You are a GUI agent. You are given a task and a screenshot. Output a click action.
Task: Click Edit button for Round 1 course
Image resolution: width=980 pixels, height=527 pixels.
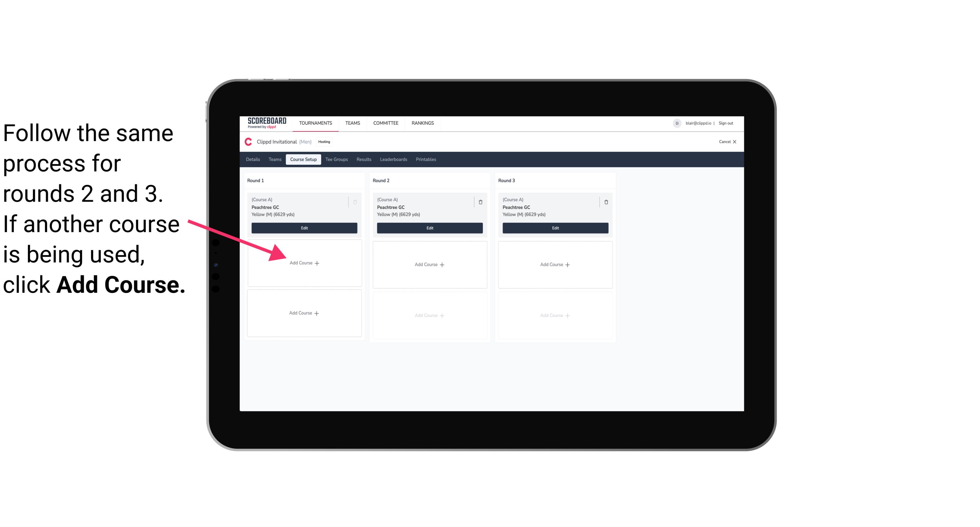click(x=304, y=228)
